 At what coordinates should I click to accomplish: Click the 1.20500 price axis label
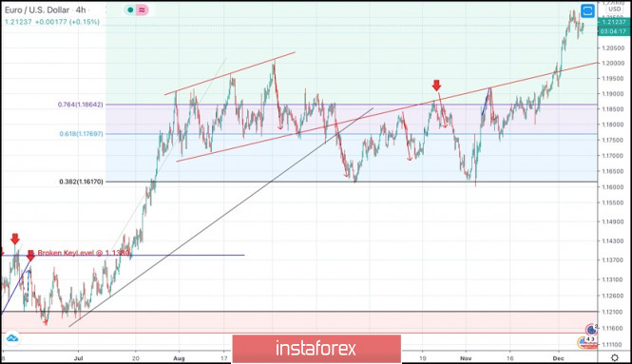613,48
